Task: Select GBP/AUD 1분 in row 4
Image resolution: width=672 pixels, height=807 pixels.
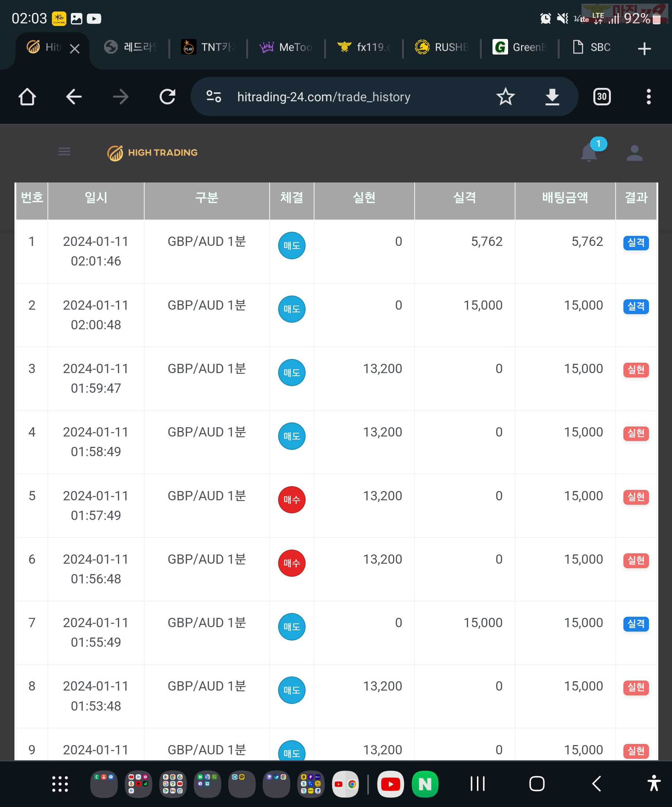Action: (207, 432)
